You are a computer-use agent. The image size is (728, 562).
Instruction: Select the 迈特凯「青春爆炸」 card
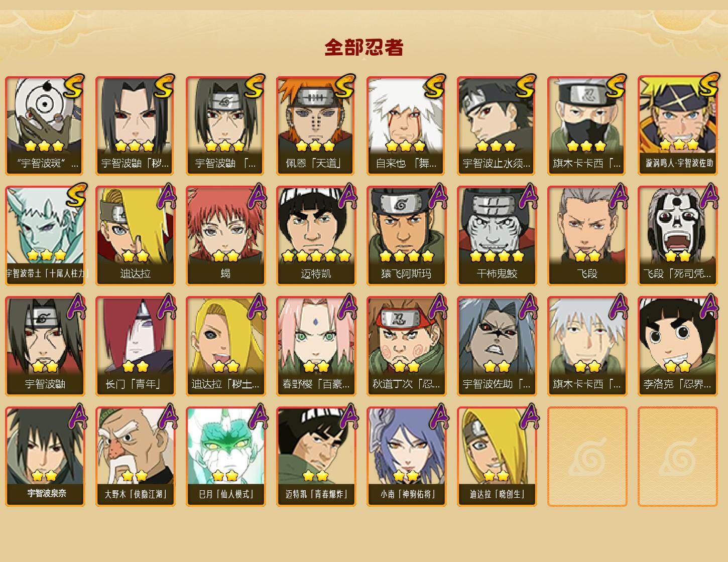[316, 457]
